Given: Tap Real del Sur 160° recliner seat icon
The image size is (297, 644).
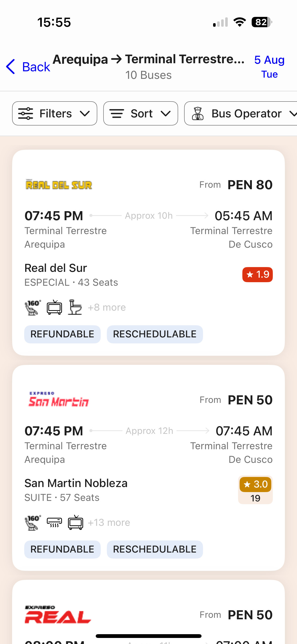Looking at the screenshot, I should click(x=33, y=307).
